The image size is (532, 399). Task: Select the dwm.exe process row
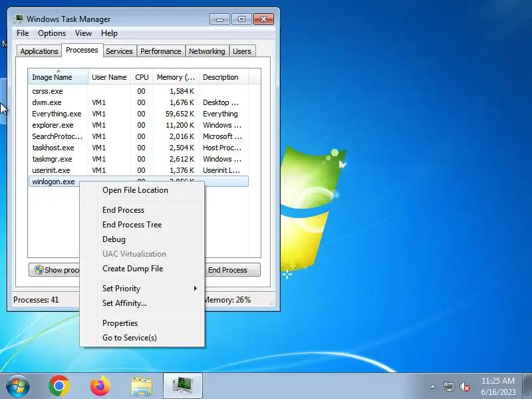138,102
